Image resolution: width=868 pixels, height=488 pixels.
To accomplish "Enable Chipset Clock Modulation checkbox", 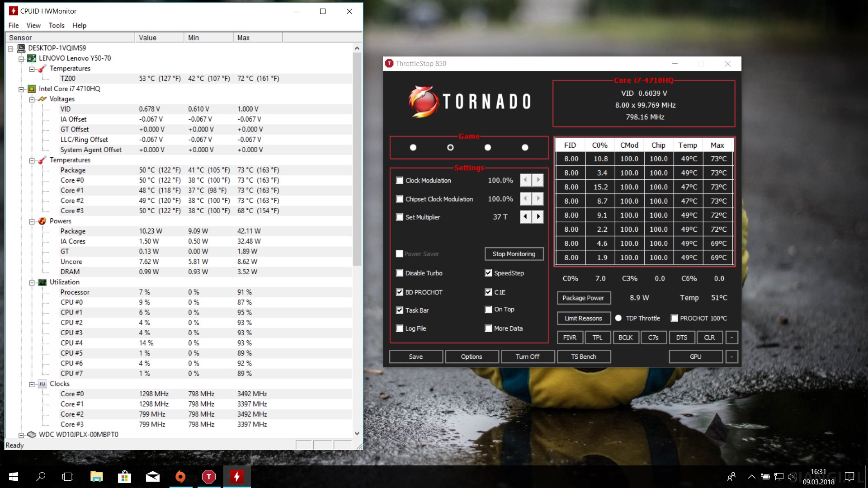I will click(x=400, y=199).
